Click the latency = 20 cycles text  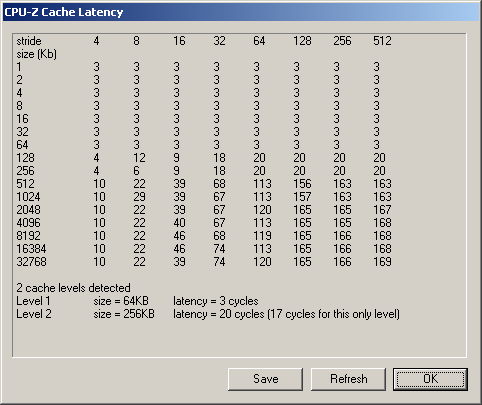pos(219,314)
